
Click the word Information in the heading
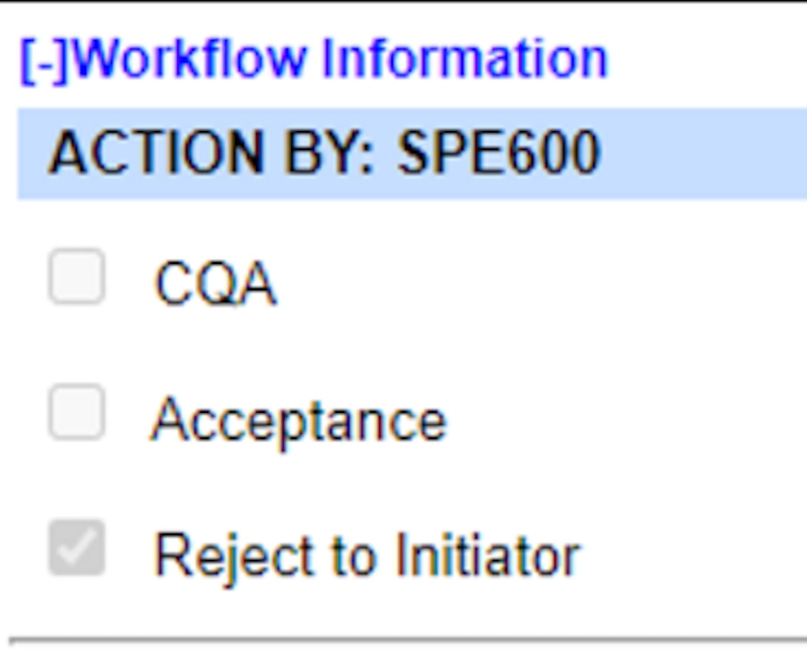(x=464, y=59)
